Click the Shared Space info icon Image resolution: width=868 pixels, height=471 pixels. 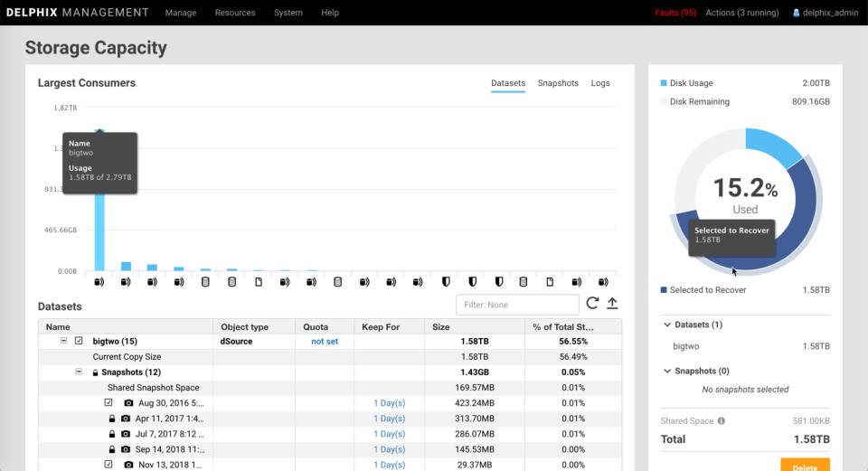click(721, 421)
